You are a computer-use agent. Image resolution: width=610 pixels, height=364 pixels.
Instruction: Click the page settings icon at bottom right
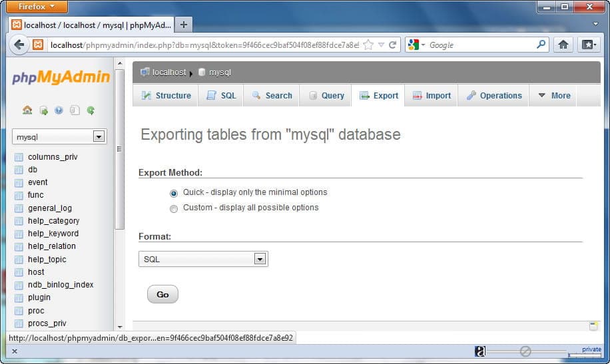593,326
